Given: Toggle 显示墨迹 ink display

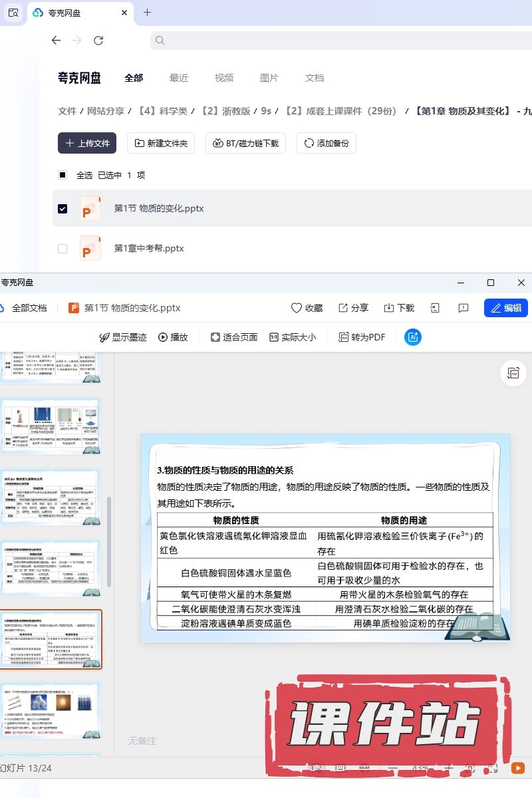Looking at the screenshot, I should [122, 337].
